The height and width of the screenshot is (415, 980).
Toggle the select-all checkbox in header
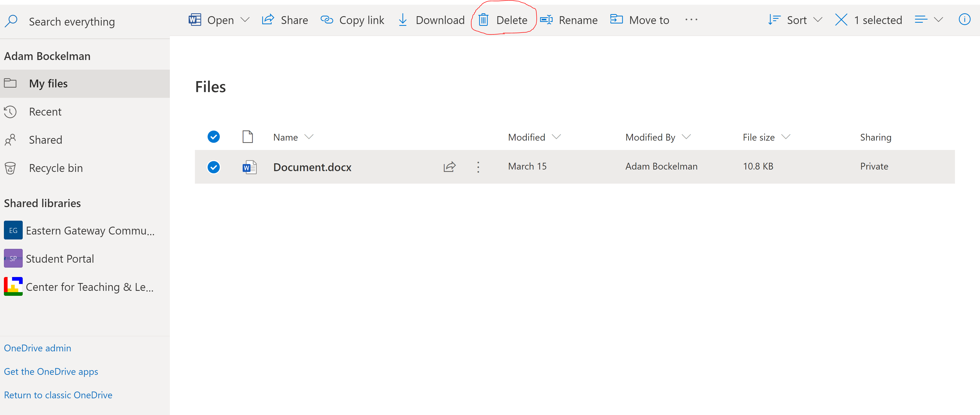click(x=213, y=137)
